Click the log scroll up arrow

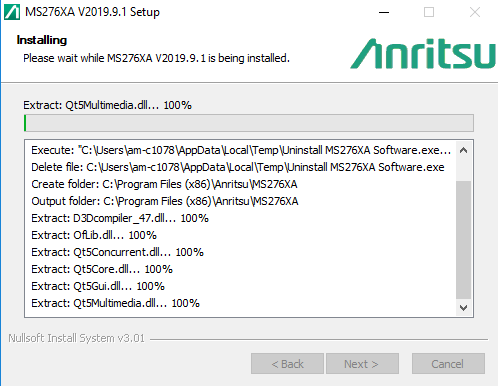pos(463,150)
